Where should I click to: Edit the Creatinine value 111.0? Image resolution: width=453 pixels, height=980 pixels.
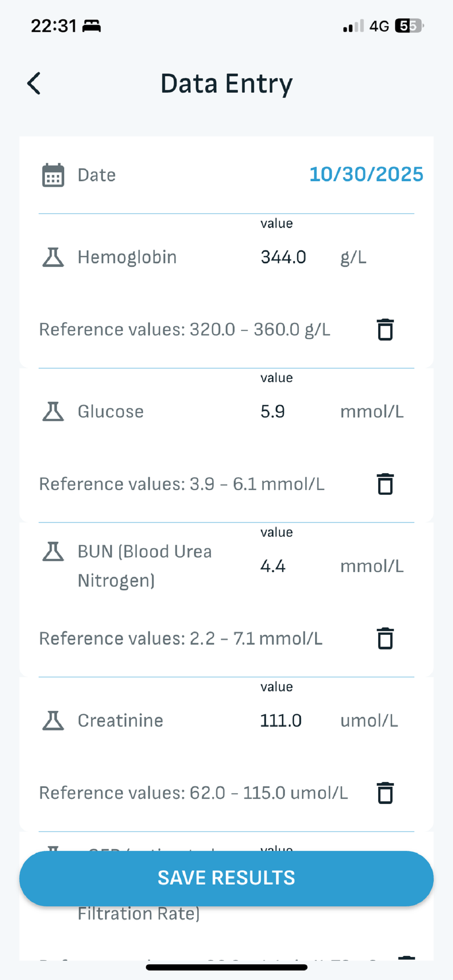[281, 720]
